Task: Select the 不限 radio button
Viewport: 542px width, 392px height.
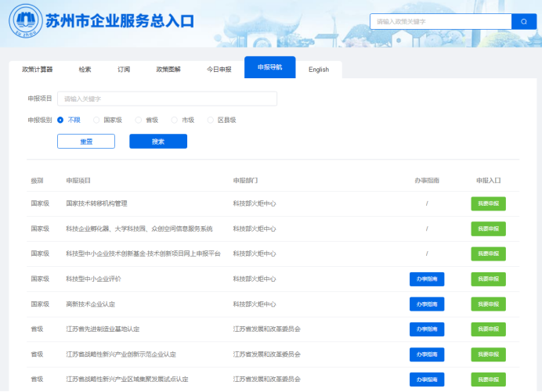Action: click(x=60, y=120)
